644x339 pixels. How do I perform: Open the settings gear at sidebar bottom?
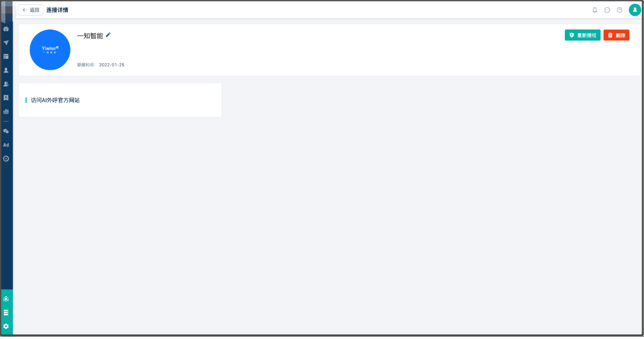pyautogui.click(x=6, y=326)
